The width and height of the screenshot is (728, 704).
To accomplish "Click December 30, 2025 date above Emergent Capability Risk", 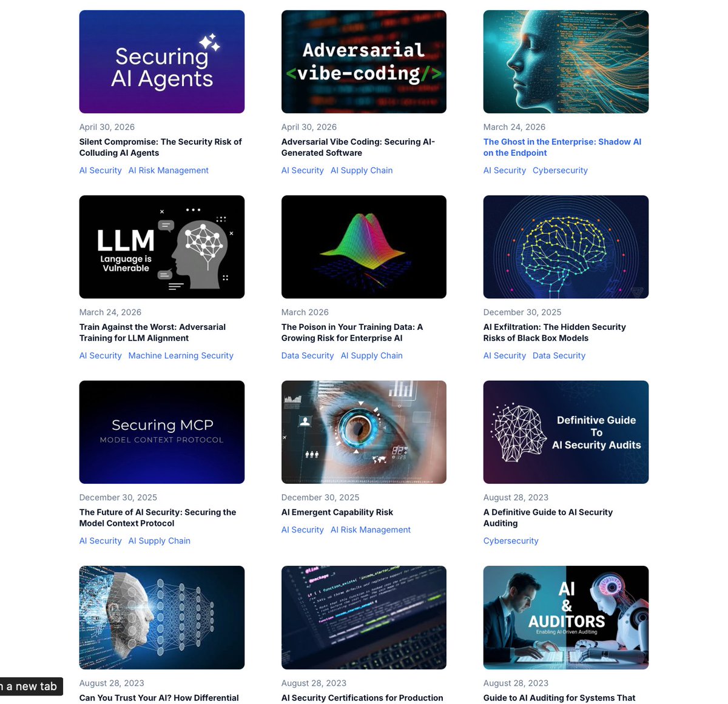I will tap(320, 498).
